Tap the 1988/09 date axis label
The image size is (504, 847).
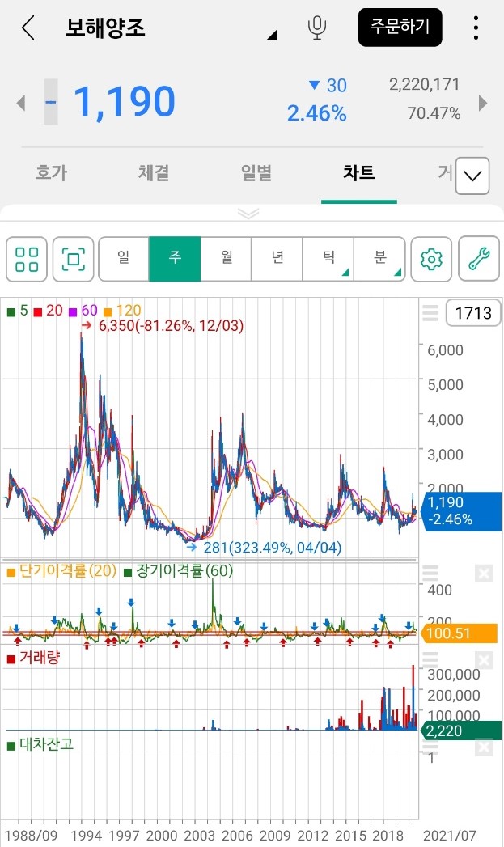click(x=31, y=836)
